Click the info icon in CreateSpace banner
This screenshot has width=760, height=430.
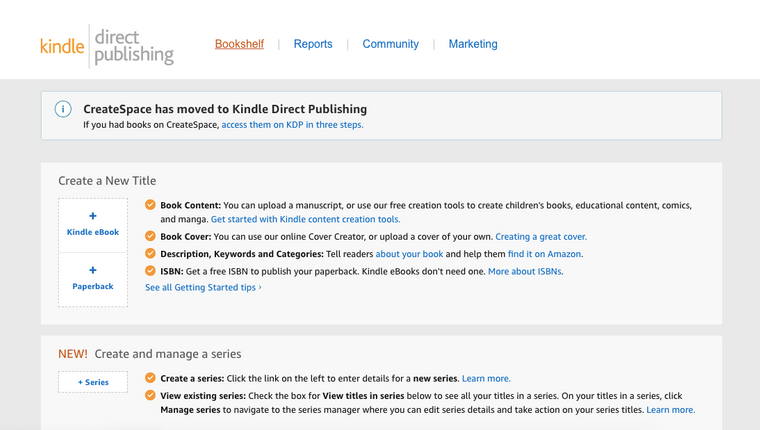click(x=63, y=109)
